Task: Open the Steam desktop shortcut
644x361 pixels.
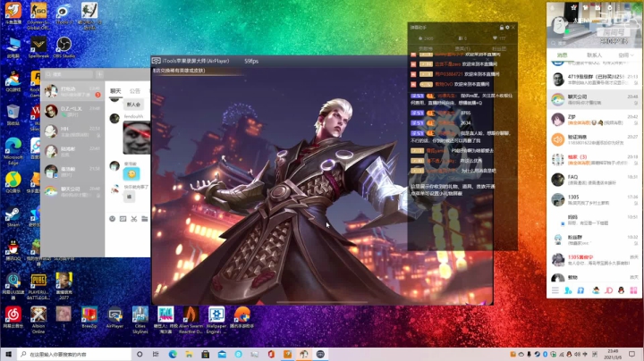Action: click(x=13, y=217)
